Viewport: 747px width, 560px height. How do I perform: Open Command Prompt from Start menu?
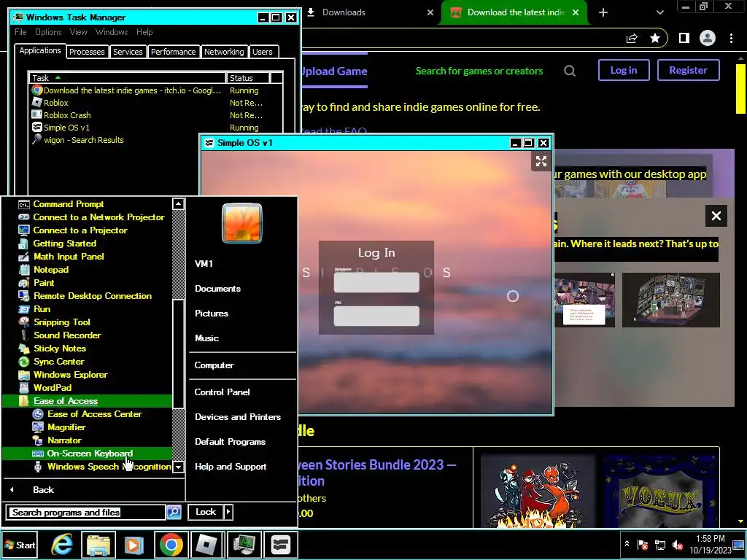[68, 204]
